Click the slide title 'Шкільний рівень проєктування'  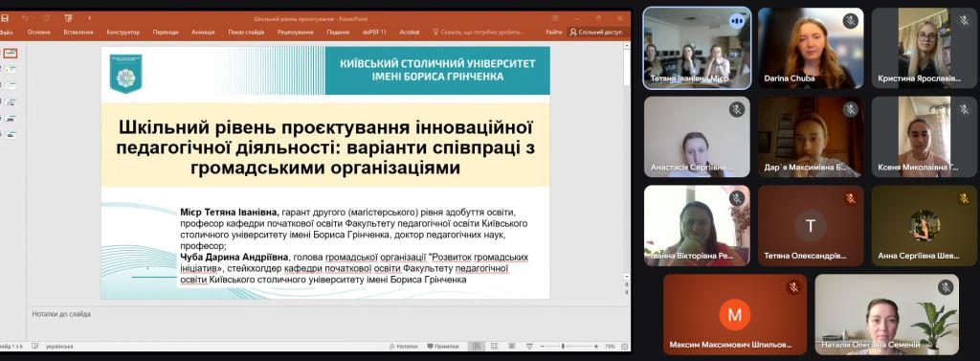pyautogui.click(x=325, y=147)
